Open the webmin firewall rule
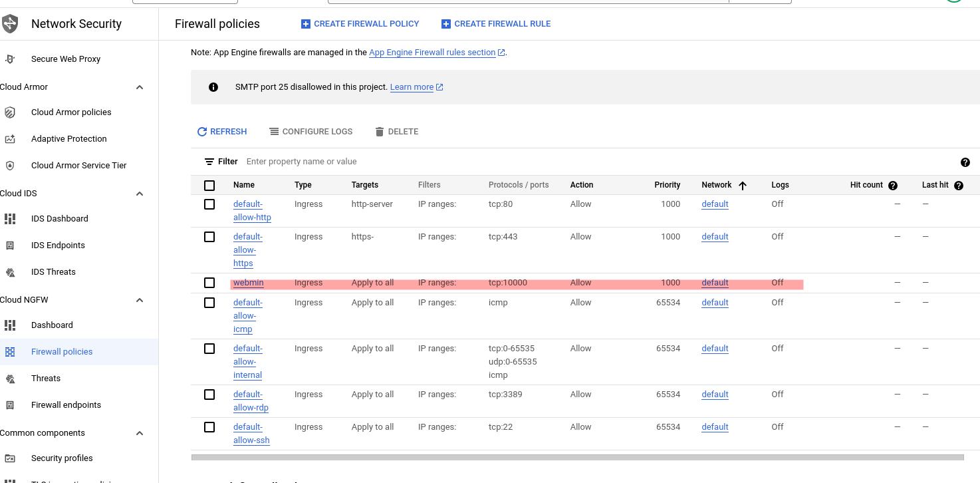This screenshot has width=980, height=483. [249, 283]
